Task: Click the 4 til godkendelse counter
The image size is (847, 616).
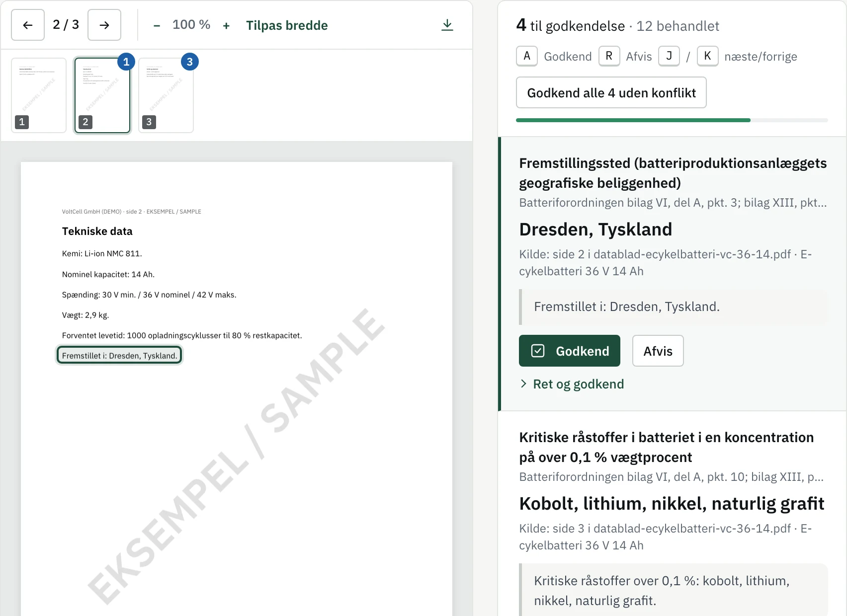Action: pyautogui.click(x=571, y=25)
